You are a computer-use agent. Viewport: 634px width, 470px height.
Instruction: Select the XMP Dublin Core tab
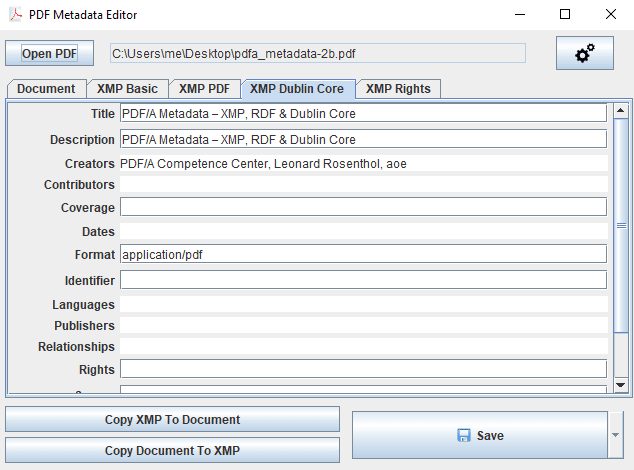pos(296,89)
